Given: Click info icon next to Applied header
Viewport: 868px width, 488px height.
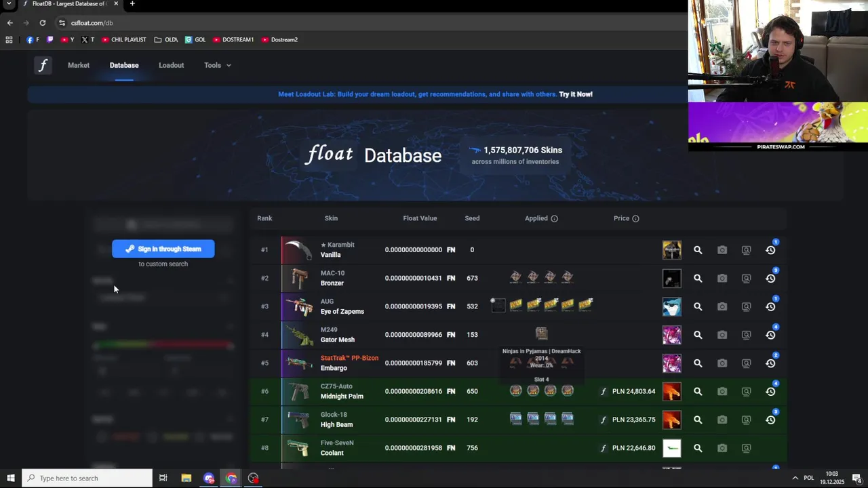Looking at the screenshot, I should click(554, 218).
